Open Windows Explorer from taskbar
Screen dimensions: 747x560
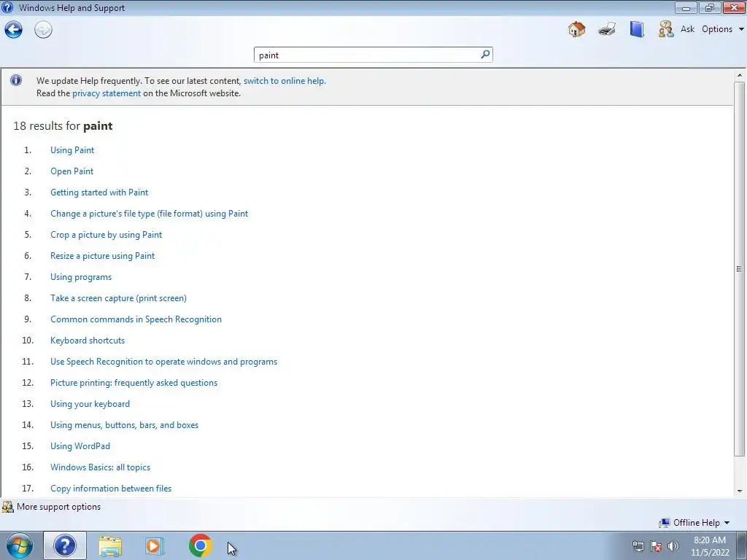coord(110,546)
